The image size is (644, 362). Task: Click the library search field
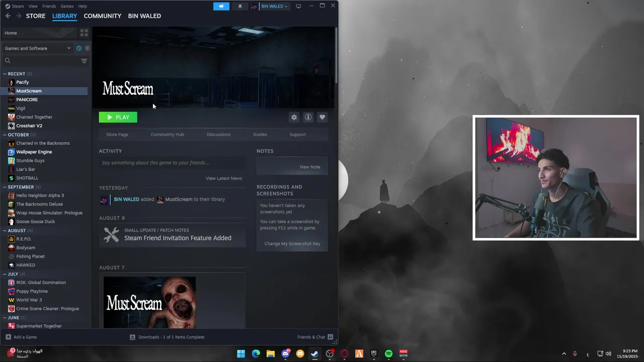pyautogui.click(x=41, y=61)
